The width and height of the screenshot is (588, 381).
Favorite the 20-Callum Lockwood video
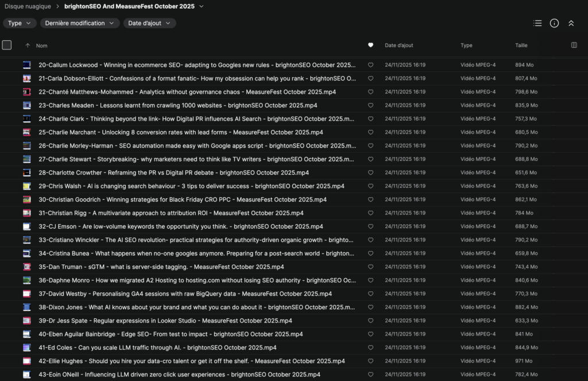tap(370, 65)
